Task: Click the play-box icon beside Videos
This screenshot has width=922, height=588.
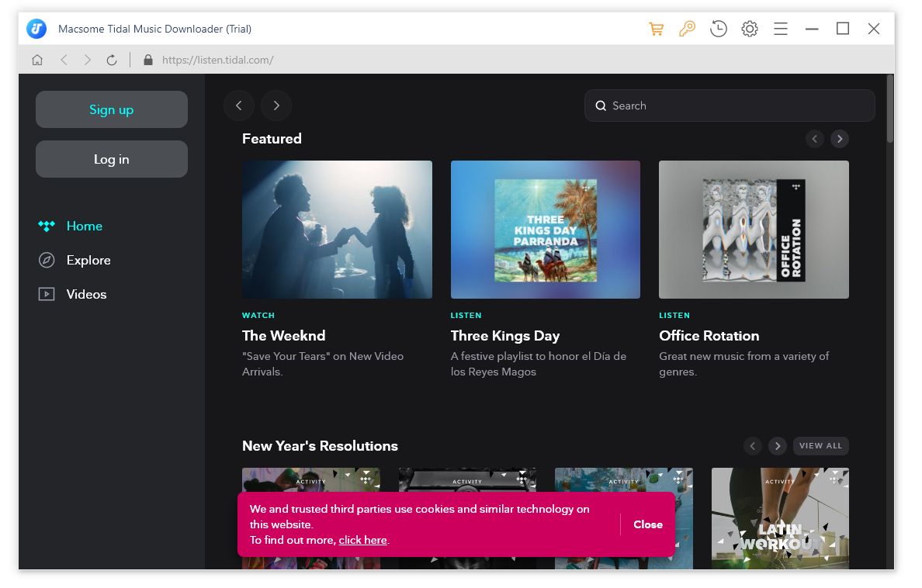Action: 47,294
